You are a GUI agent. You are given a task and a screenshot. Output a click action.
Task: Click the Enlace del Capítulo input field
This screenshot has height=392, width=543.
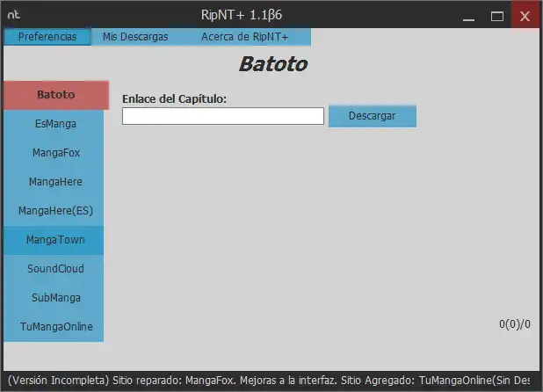tap(223, 116)
